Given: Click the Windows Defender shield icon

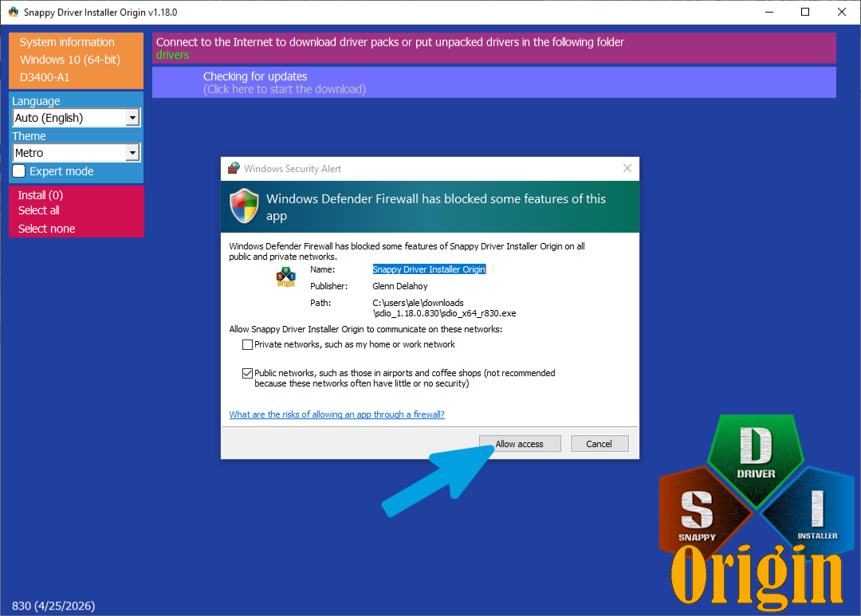Looking at the screenshot, I should point(244,206).
